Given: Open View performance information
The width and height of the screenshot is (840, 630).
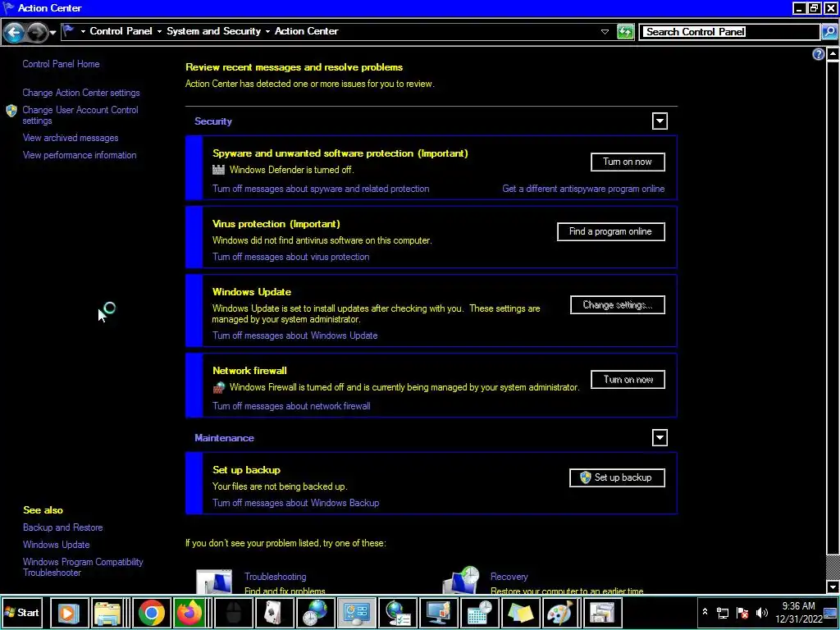Looking at the screenshot, I should tap(80, 155).
